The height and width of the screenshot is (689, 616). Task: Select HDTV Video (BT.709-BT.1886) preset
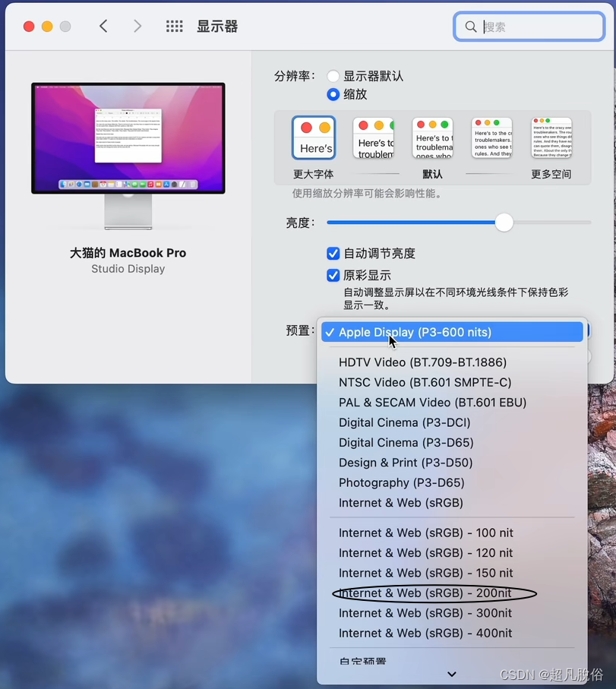(x=452, y=362)
